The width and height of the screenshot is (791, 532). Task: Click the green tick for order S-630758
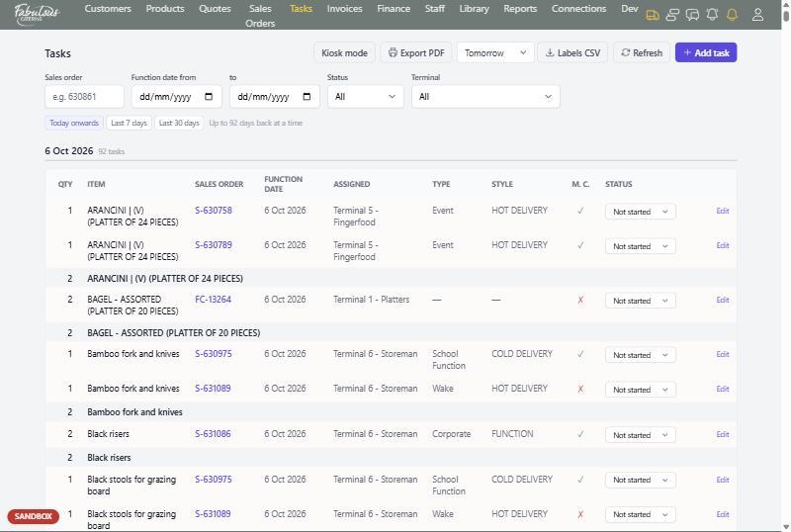pos(580,211)
